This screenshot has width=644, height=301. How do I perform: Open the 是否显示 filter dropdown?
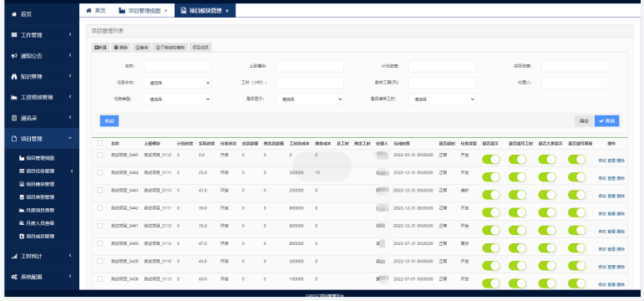tap(310, 99)
